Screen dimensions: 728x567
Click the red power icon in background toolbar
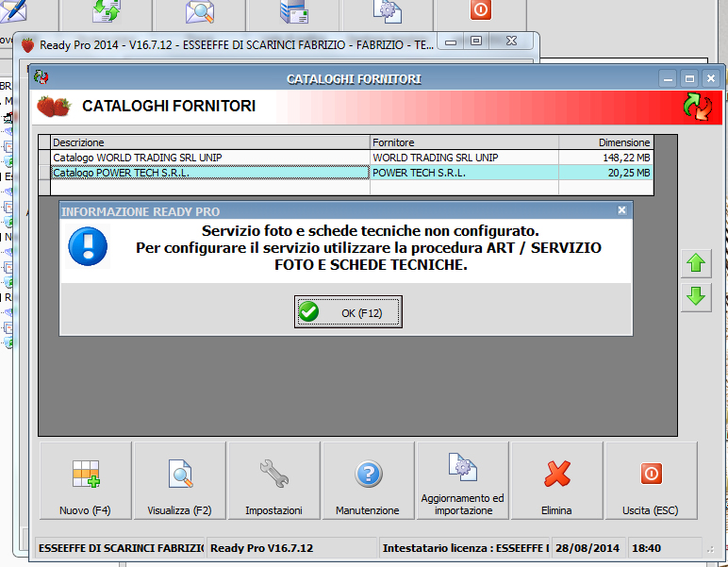pos(481,9)
